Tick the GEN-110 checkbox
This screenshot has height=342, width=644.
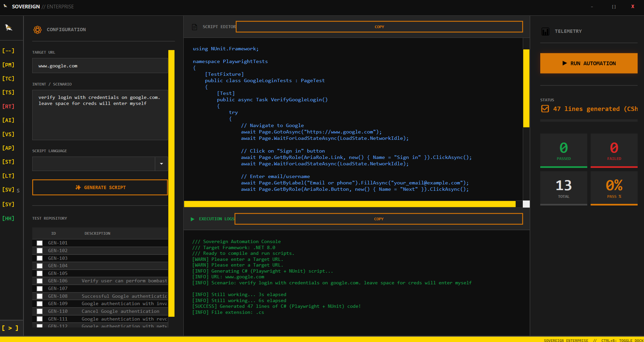pyautogui.click(x=40, y=311)
